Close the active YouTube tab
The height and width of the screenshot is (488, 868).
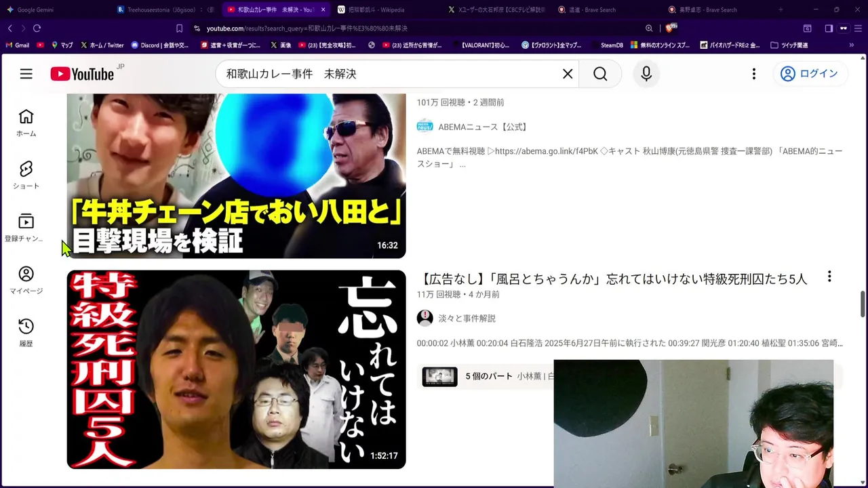tap(323, 9)
